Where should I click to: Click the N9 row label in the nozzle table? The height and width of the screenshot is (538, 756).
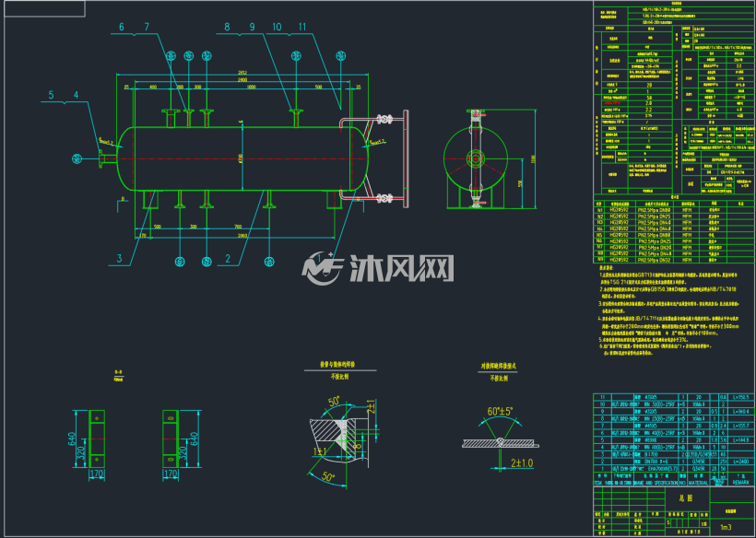coord(600,260)
